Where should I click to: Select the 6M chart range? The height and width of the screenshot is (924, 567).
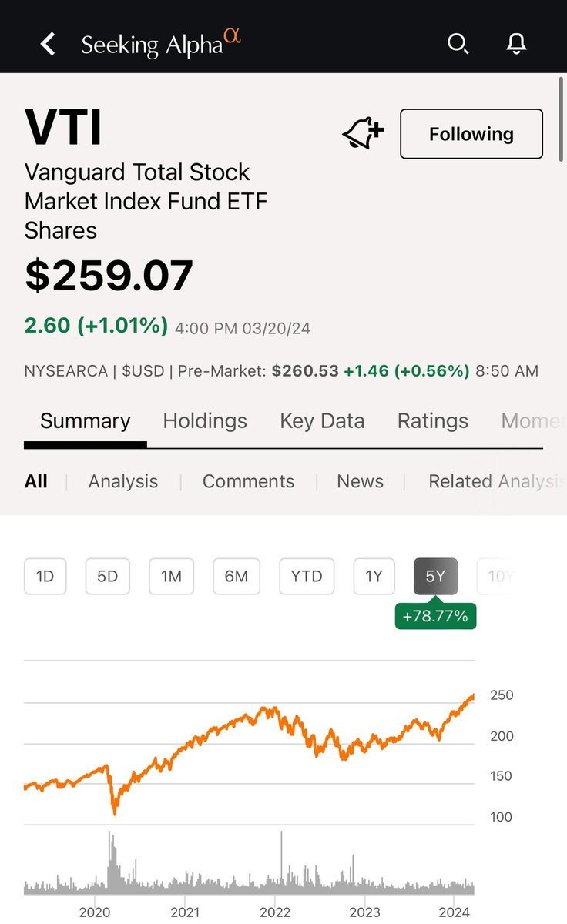pos(237,577)
